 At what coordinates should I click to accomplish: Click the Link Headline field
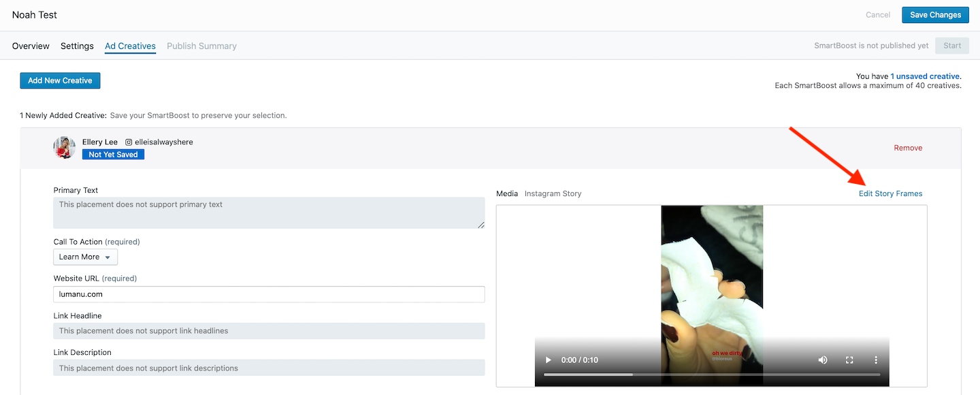tap(269, 331)
